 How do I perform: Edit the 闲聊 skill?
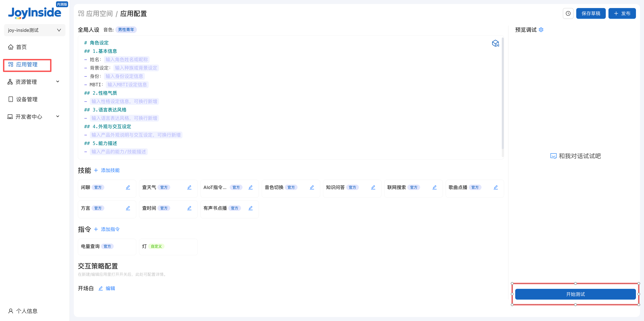click(x=128, y=187)
